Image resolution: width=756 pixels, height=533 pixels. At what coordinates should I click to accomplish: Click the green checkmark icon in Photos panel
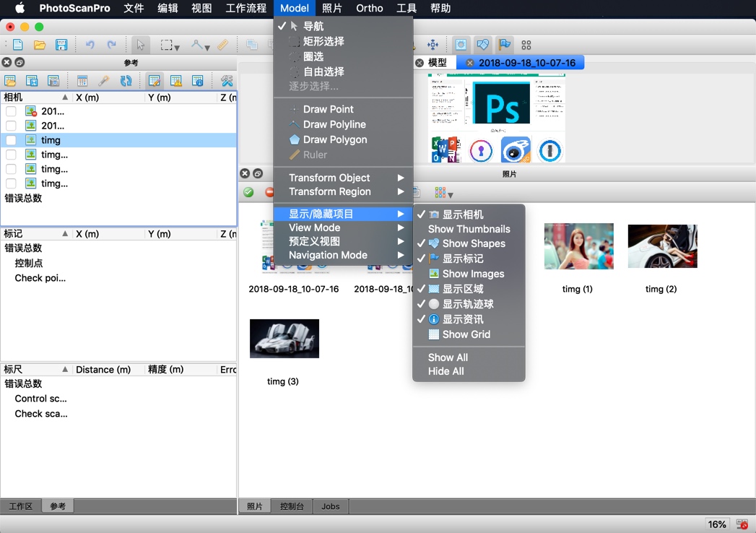point(249,192)
